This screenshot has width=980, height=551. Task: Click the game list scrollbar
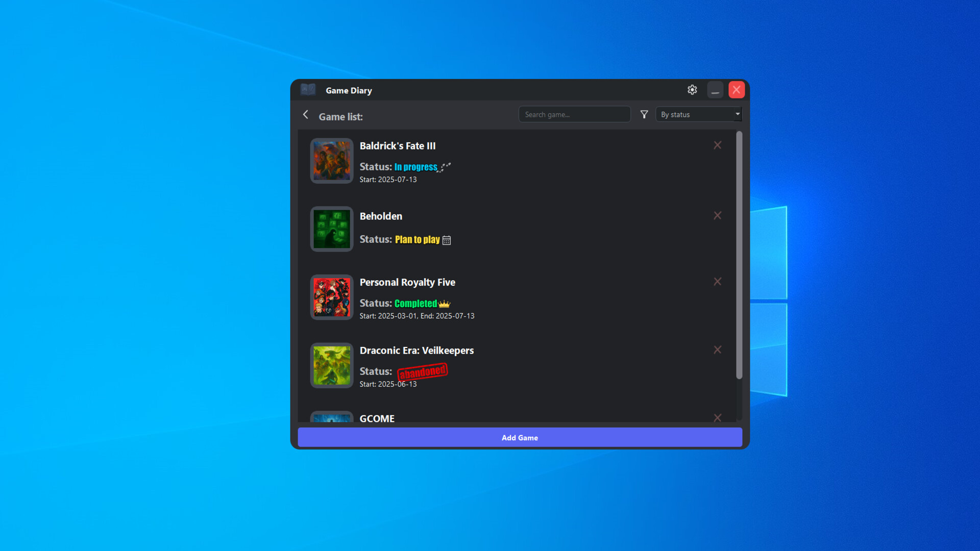coord(739,255)
